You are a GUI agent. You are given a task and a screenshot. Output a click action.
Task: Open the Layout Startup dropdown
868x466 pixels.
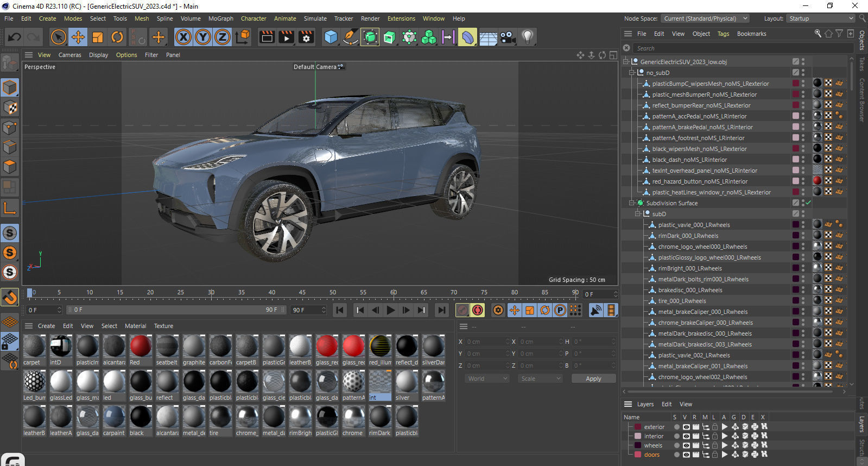820,18
